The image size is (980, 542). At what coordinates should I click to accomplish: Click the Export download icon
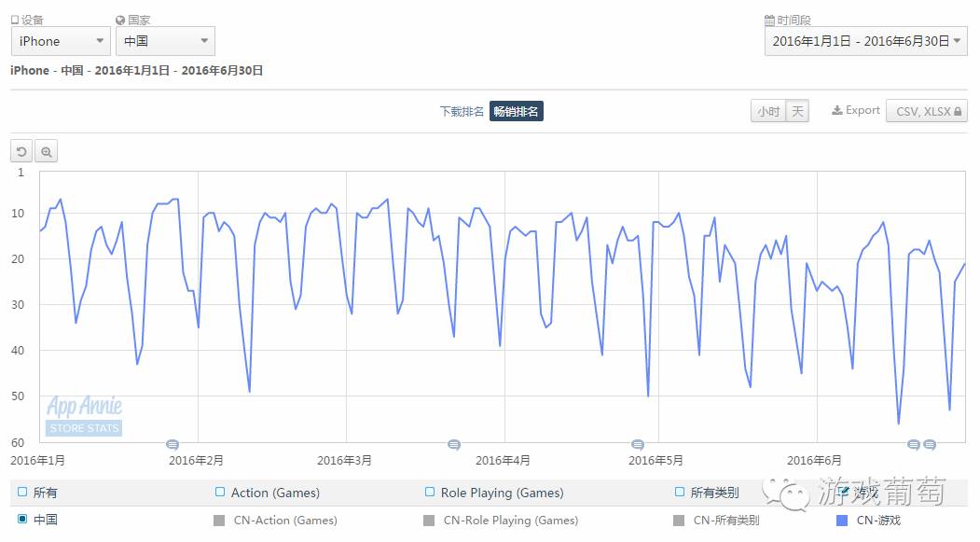[837, 111]
